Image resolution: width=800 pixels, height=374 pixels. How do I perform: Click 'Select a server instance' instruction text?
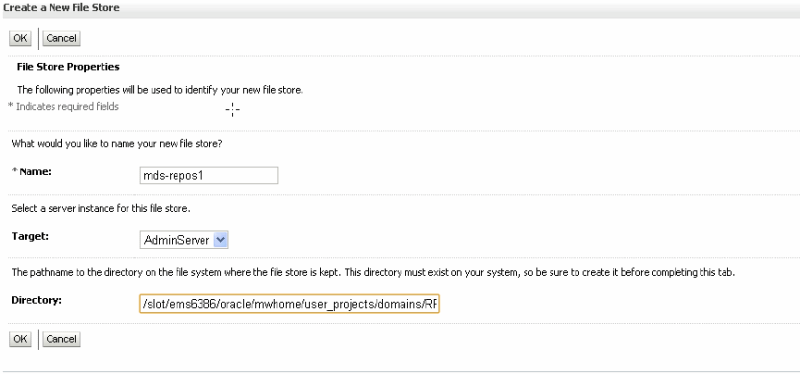(101, 209)
